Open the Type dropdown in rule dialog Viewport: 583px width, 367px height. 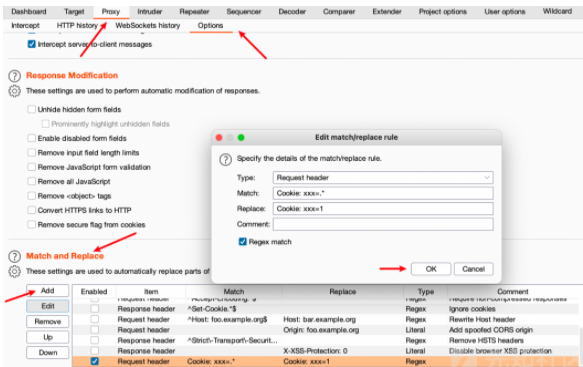383,177
